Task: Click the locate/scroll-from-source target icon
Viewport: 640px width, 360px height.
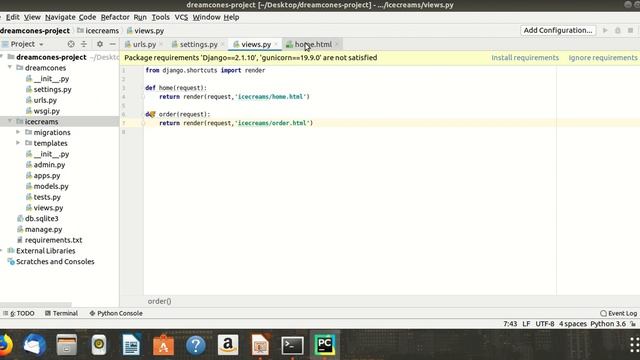Action: point(71,44)
